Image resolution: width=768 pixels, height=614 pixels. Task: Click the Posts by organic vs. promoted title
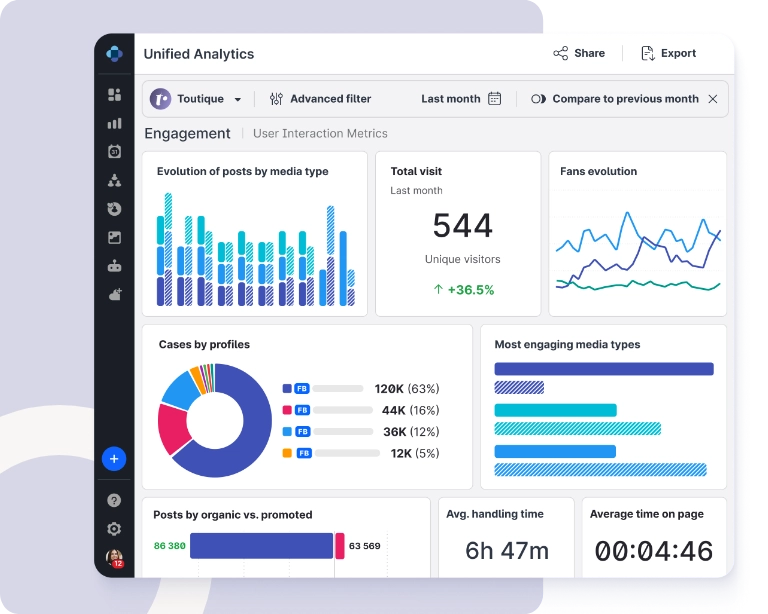tap(233, 515)
